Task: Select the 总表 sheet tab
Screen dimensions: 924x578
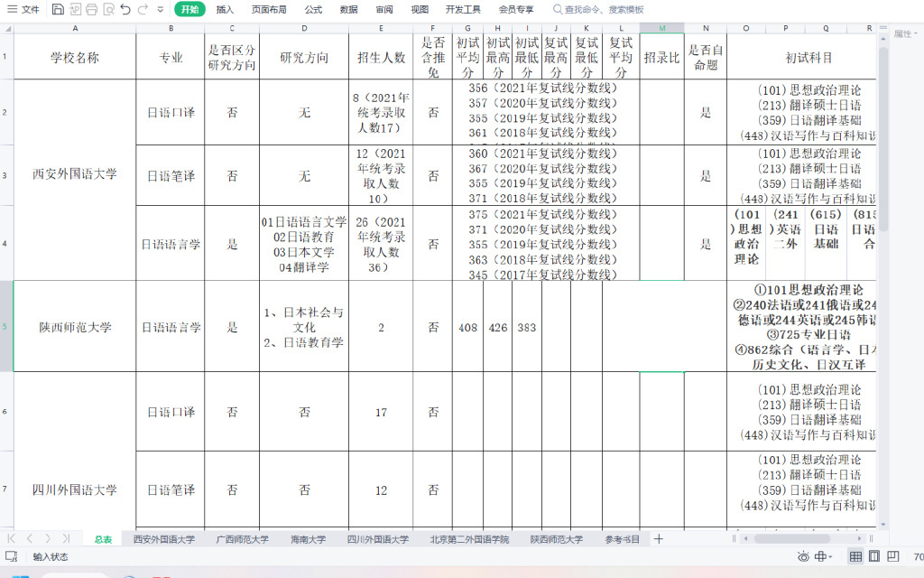Action: pos(103,539)
